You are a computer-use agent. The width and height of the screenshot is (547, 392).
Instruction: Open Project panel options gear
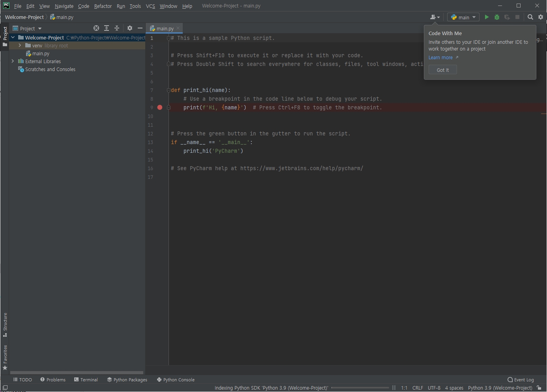coord(130,28)
